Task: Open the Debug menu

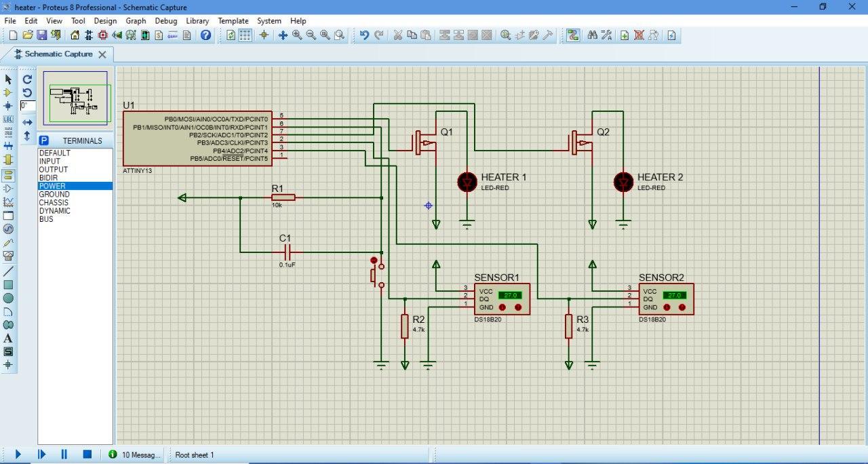Action: point(165,21)
